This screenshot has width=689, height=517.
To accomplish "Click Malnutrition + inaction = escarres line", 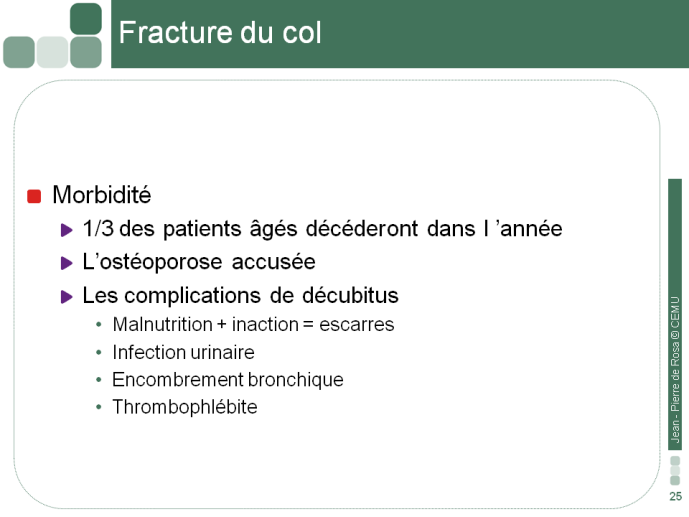I will (x=253, y=325).
